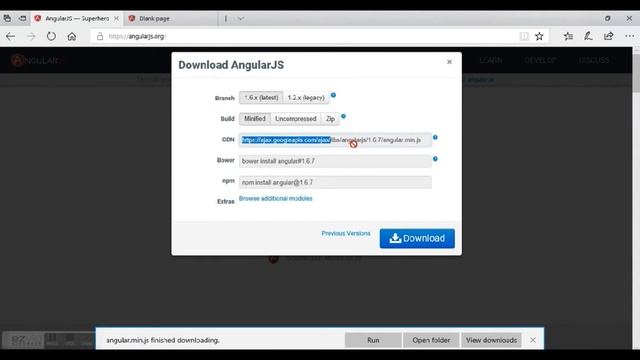This screenshot has width=640, height=360.
Task: Open reading view book icon
Action: click(x=524, y=36)
